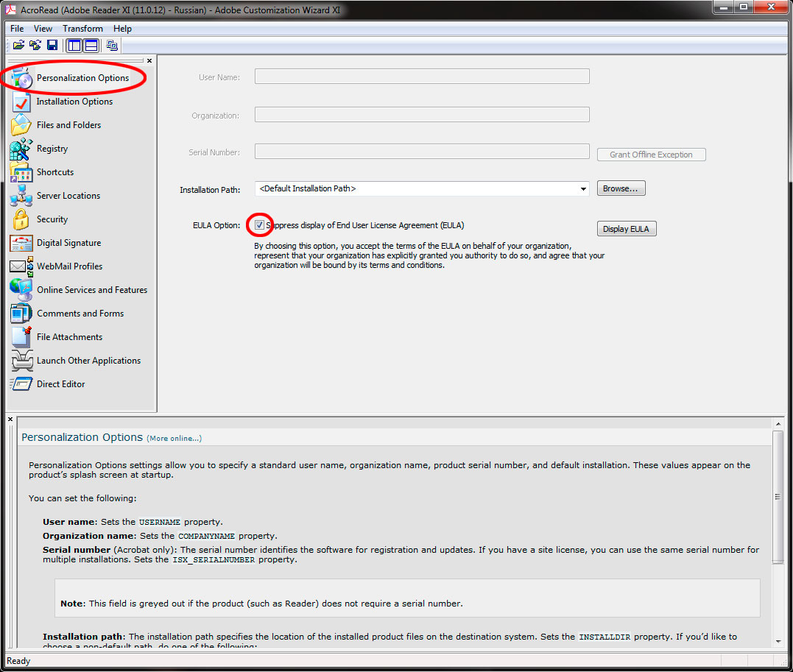Click the 'EULA Option:' label
This screenshot has width=793, height=672.
point(216,225)
